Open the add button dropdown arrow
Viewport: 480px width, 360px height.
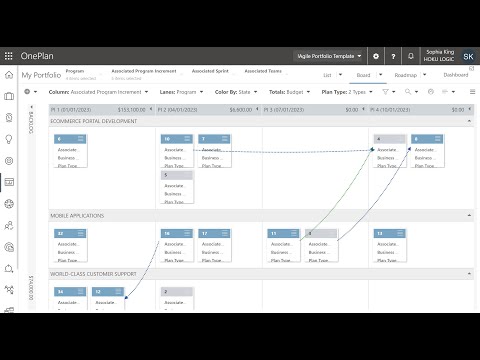(35, 92)
